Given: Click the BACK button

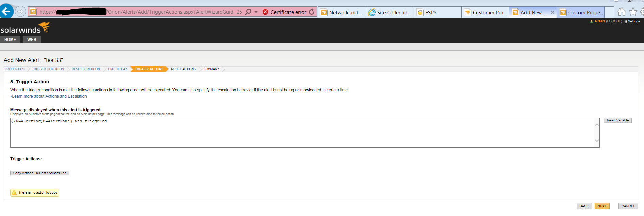Looking at the screenshot, I should click(584, 206).
